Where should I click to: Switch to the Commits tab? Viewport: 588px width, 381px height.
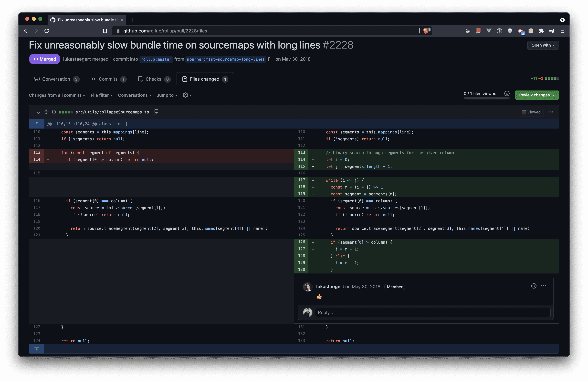pyautogui.click(x=108, y=79)
